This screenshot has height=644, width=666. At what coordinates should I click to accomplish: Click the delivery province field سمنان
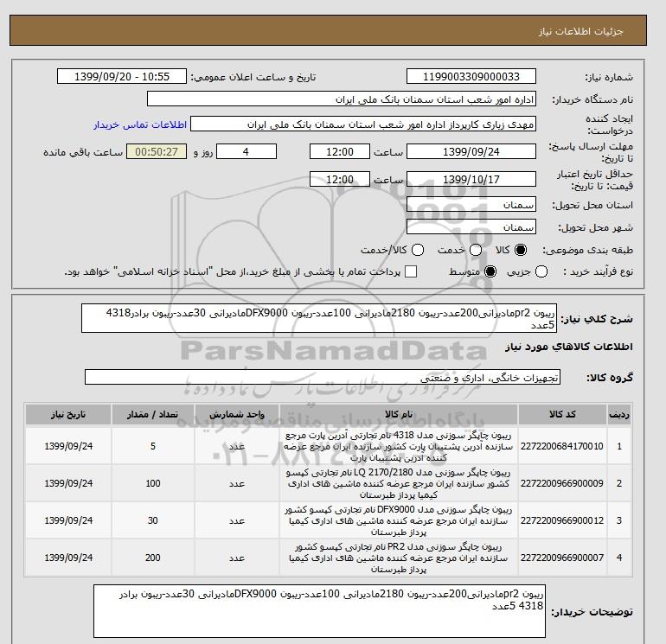pos(471,205)
